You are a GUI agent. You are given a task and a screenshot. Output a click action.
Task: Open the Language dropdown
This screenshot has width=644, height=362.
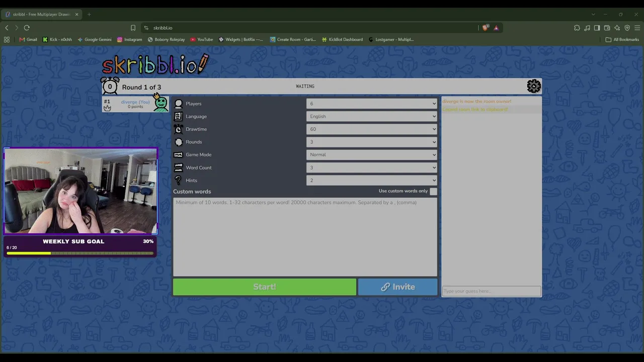pos(371,117)
